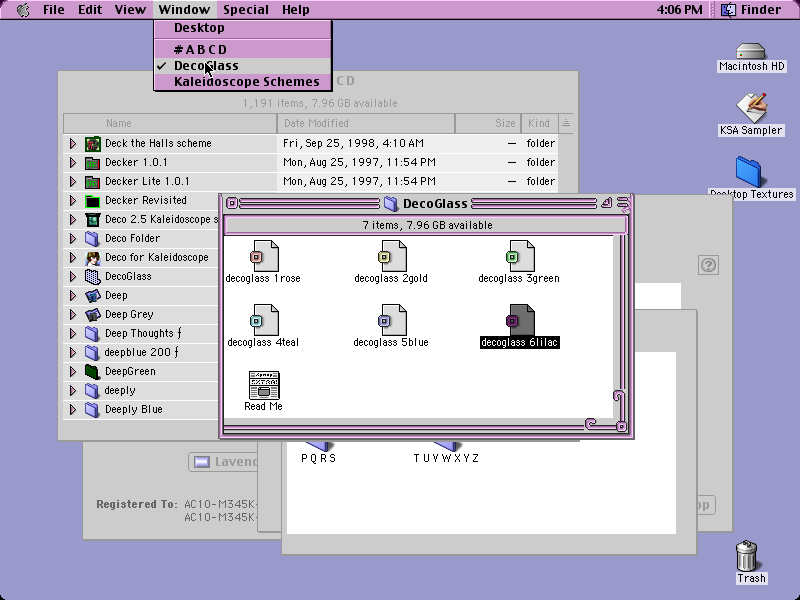
Task: Expand the Decker Lite 1.0.1 folder triangle
Action: click(73, 182)
